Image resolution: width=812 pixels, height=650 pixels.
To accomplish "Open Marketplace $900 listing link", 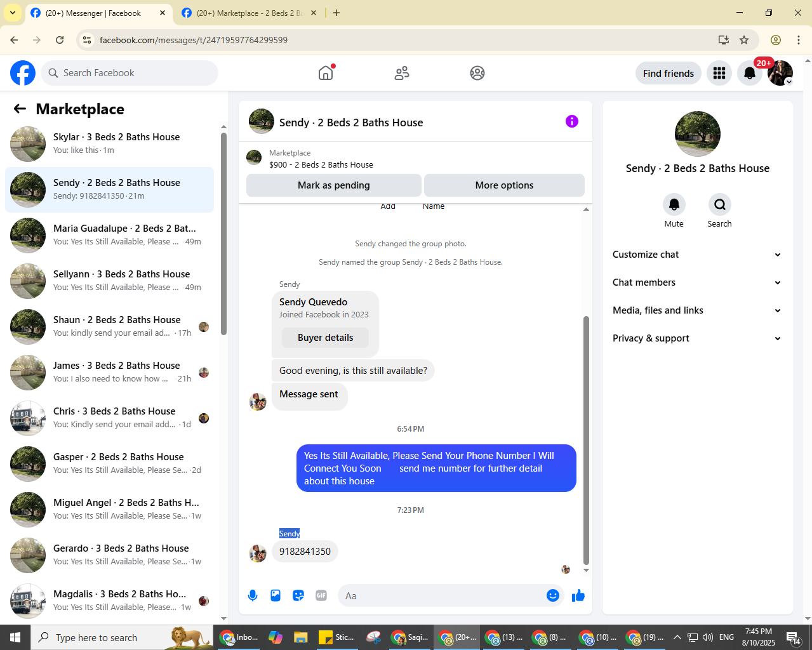I will coord(321,164).
